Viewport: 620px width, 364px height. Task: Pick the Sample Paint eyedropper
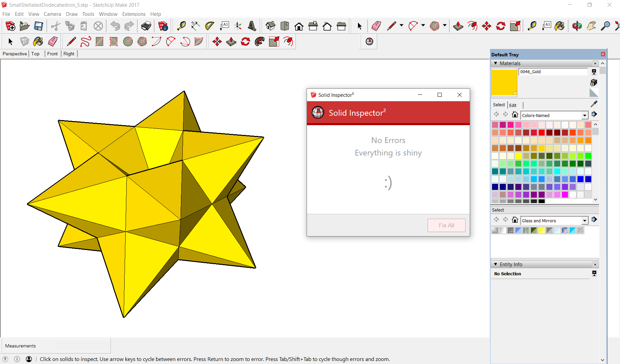click(x=594, y=104)
